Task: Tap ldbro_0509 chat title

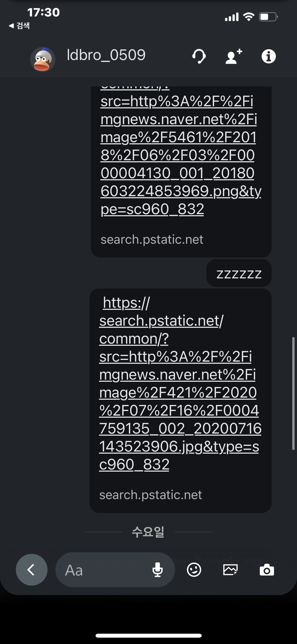Action: (106, 55)
